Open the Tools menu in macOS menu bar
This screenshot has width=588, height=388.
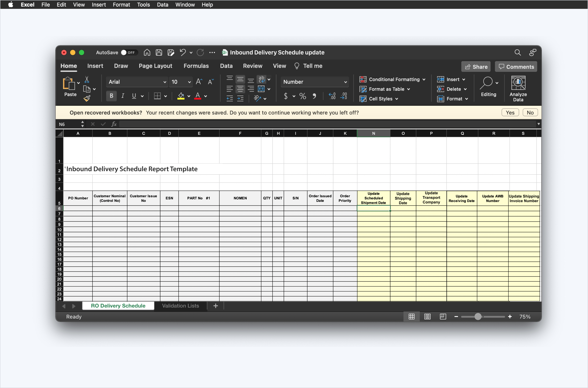(x=143, y=4)
